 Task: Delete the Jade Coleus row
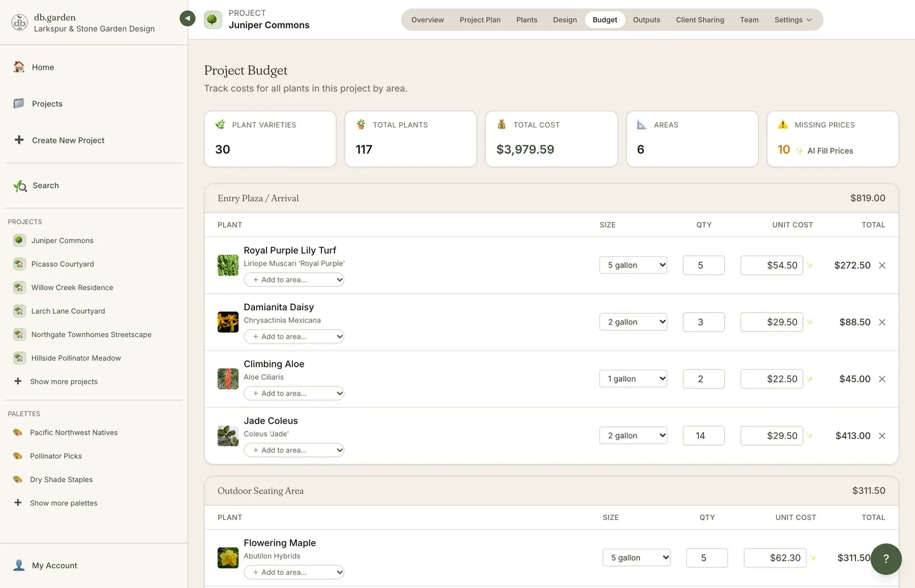point(882,436)
